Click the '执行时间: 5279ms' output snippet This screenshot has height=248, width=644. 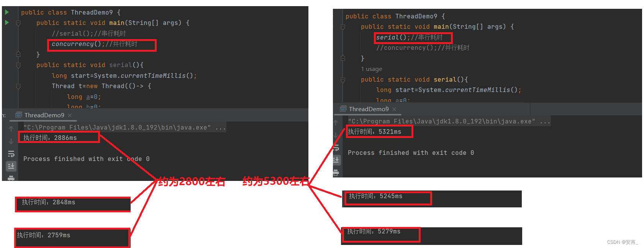(374, 231)
